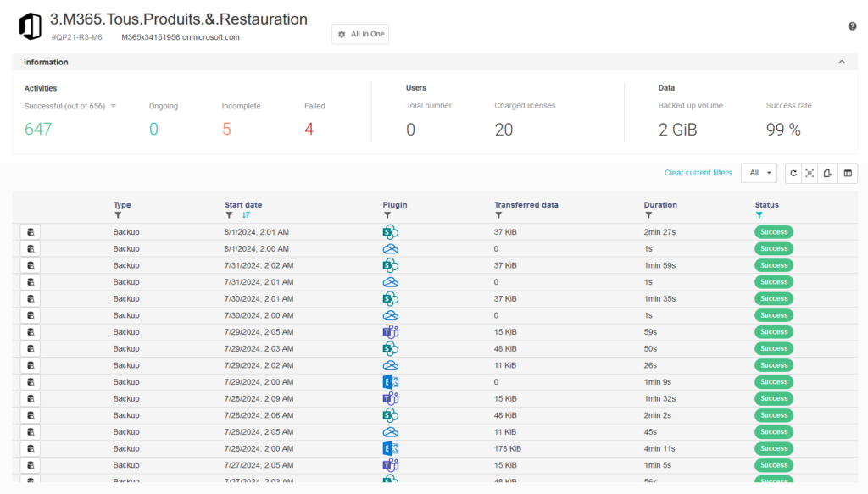Click the Start date column header
This screenshot has width=868, height=494.
pos(243,205)
